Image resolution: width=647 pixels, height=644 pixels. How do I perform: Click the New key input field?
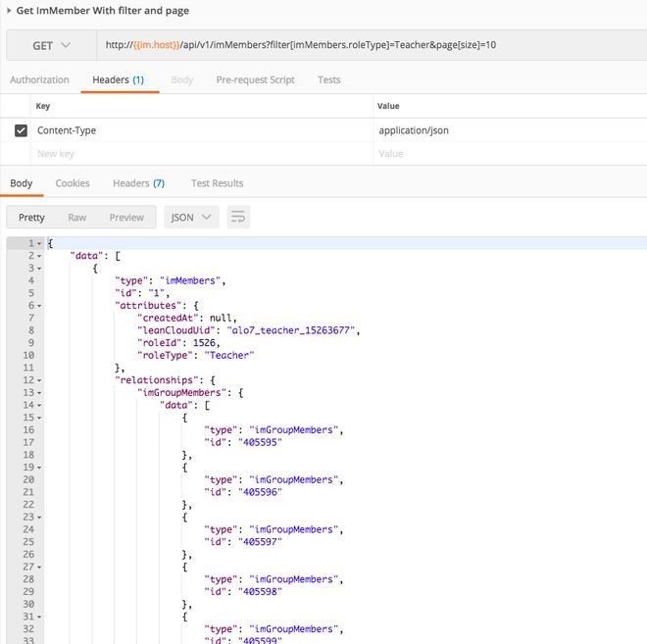pyautogui.click(x=202, y=154)
